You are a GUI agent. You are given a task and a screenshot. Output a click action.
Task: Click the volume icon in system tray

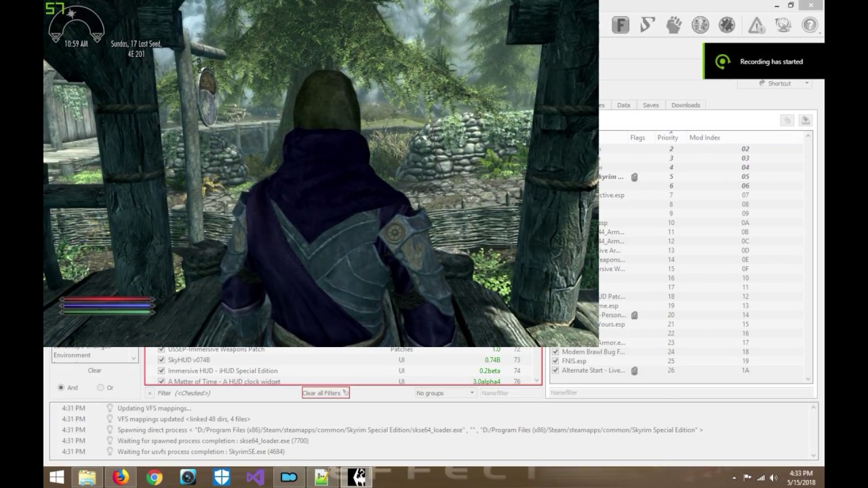click(x=772, y=477)
